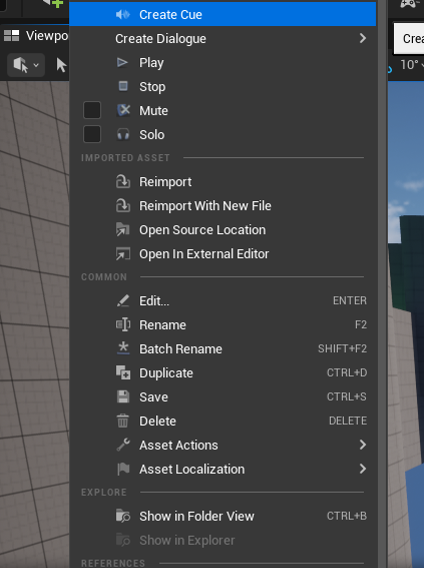Click the Delete trash can icon
This screenshot has width=424, height=568.
[123, 421]
